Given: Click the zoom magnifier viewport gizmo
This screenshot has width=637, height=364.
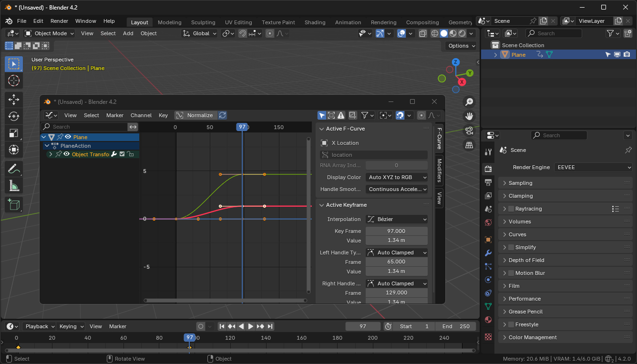Looking at the screenshot, I should (x=469, y=101).
